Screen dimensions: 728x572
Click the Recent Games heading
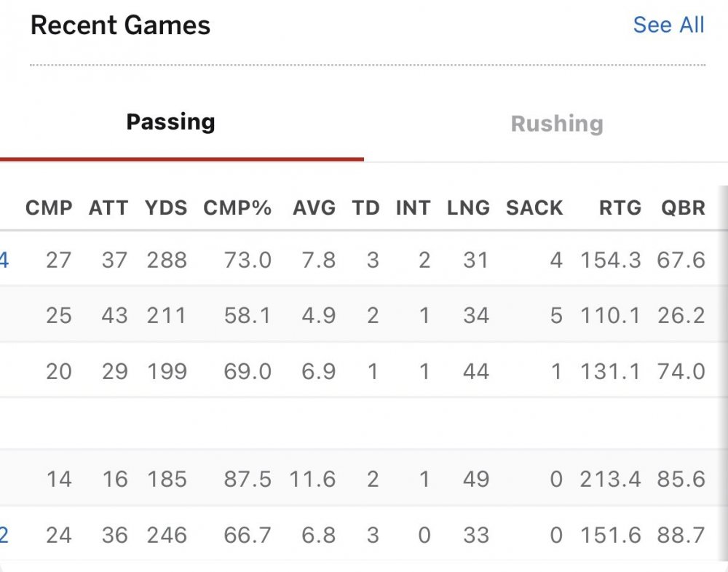tap(120, 25)
